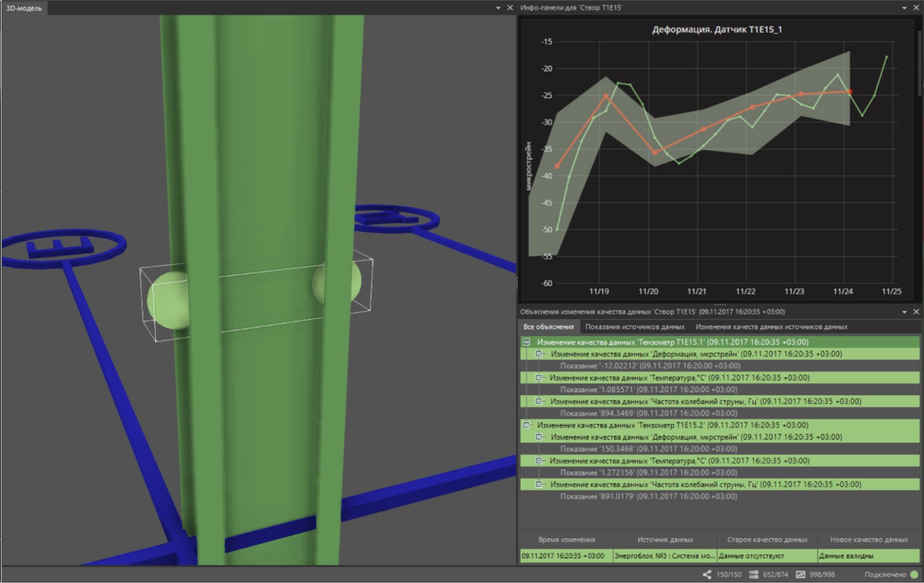Click the '11/19' x-axis label on the chart
This screenshot has width=924, height=583.
[x=599, y=291]
